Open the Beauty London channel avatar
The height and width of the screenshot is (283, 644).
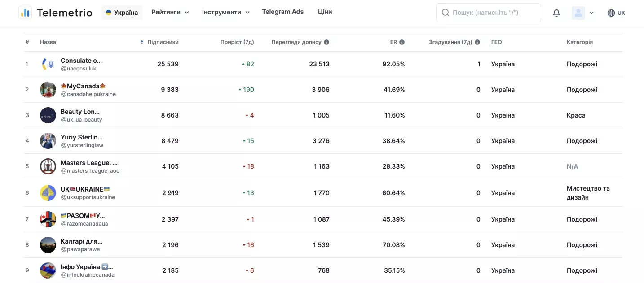(x=48, y=115)
